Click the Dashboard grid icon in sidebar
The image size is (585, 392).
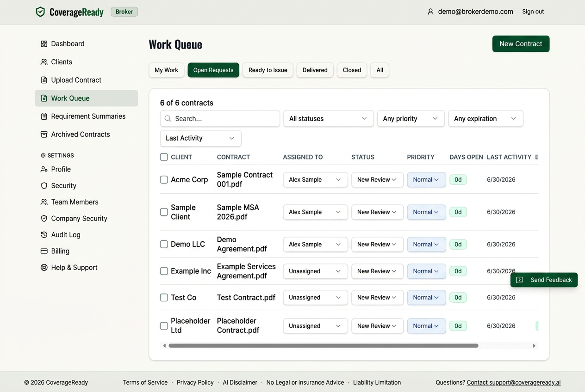tap(44, 44)
